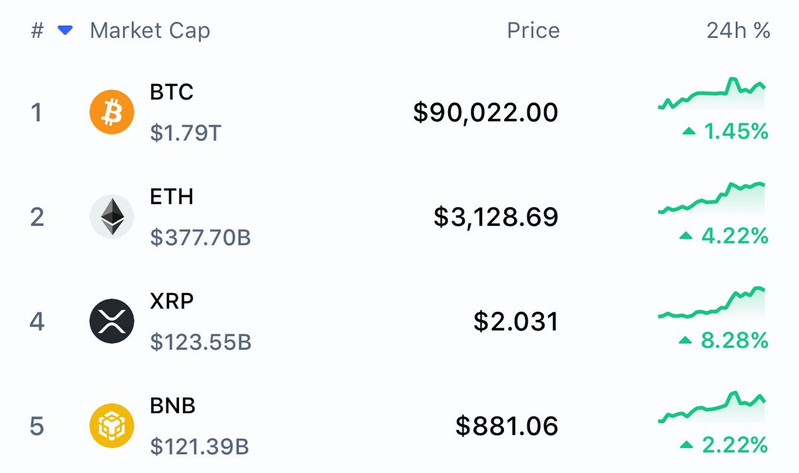This screenshot has width=799, height=473.
Task: Open the ETH ticker name link
Action: click(171, 197)
